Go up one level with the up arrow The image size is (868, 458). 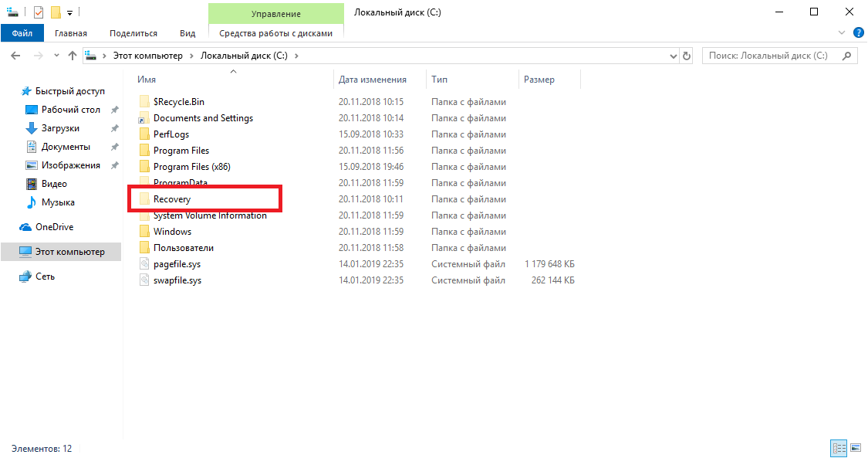[72, 56]
